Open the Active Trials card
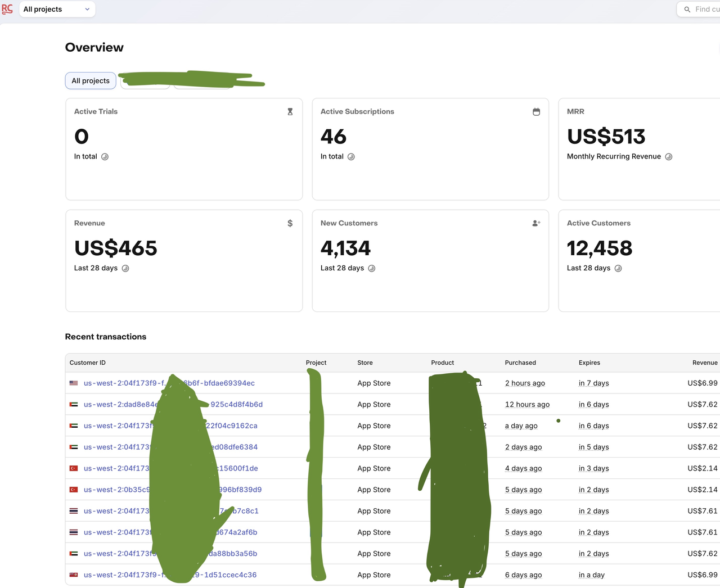720x588 pixels. pos(184,149)
